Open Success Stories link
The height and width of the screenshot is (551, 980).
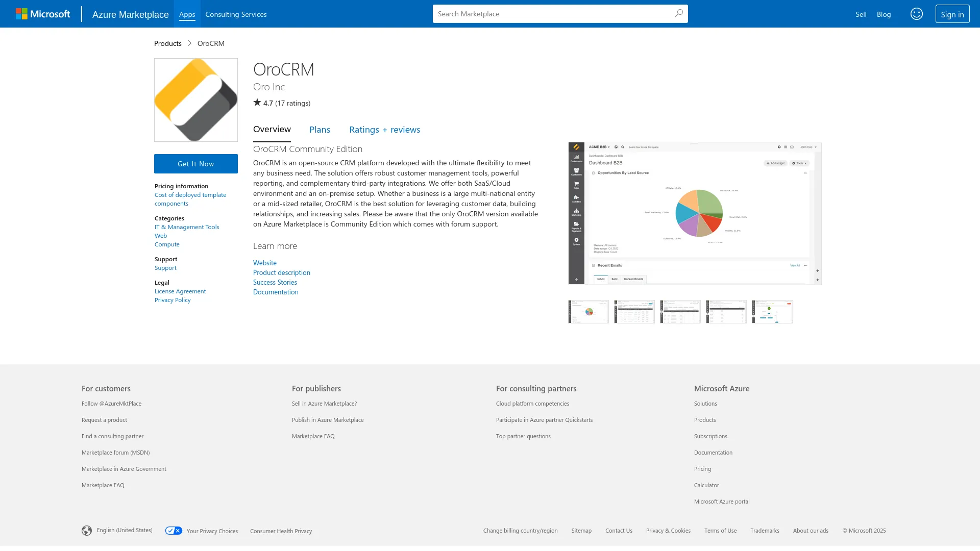275,282
